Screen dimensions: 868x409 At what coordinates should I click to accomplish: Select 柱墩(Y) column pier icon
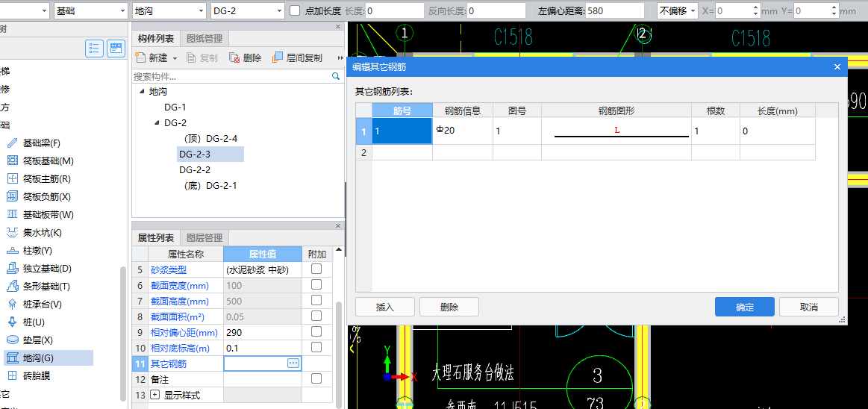pos(12,251)
